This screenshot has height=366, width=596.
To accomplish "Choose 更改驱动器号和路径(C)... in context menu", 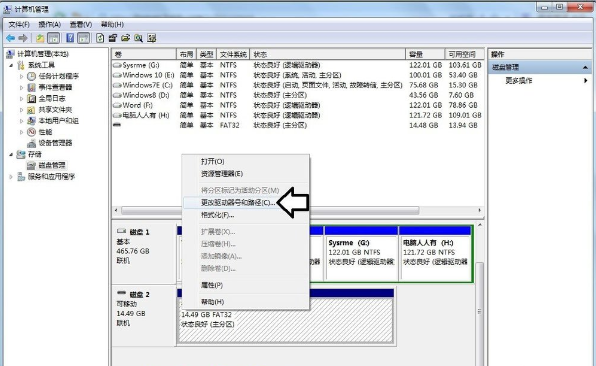I will pyautogui.click(x=246, y=203).
